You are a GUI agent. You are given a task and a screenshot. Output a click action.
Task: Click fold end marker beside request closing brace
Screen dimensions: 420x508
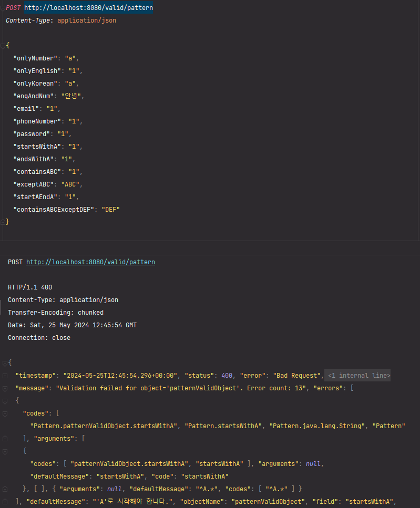[3, 222]
